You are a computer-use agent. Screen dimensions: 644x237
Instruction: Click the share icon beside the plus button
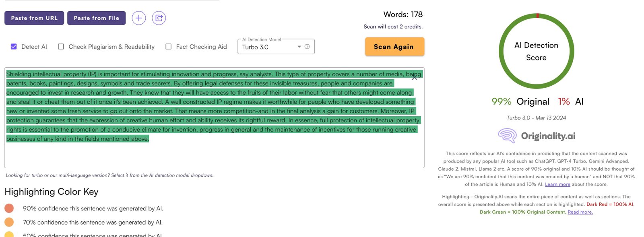pyautogui.click(x=159, y=18)
